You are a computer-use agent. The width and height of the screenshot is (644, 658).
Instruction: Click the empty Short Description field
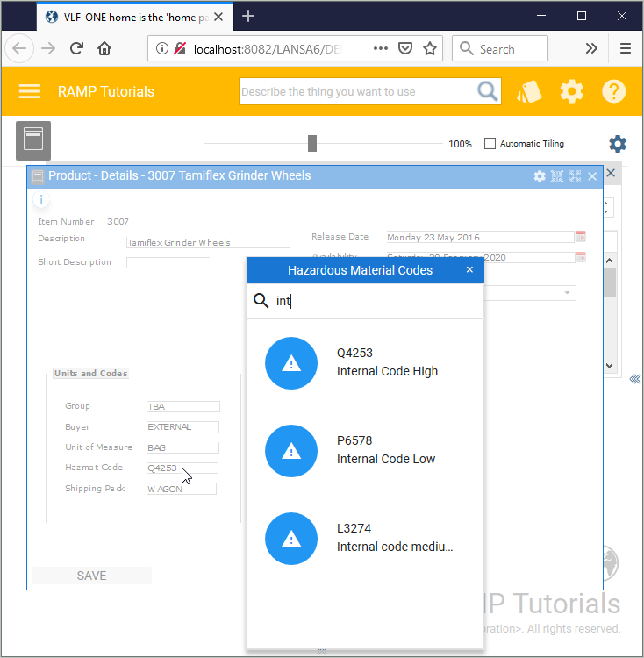168,262
